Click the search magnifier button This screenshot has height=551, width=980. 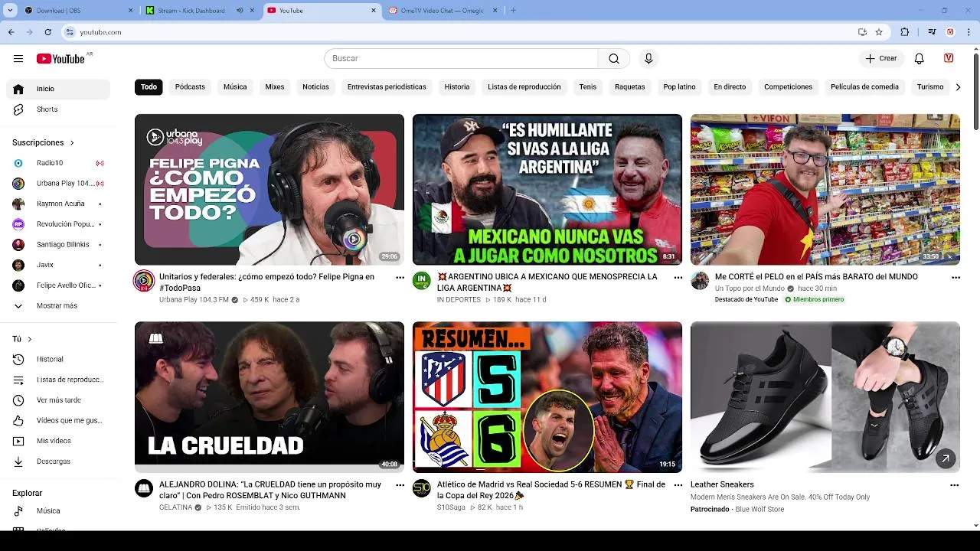click(614, 59)
